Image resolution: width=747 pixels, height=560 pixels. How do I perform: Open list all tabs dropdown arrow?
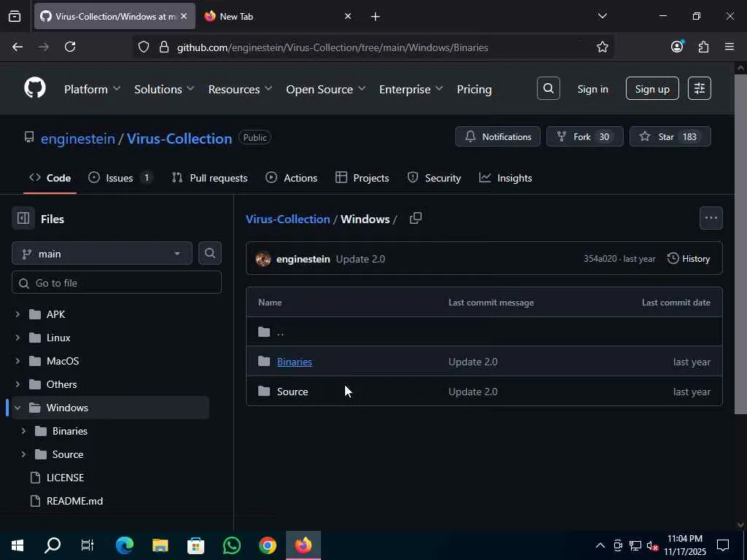point(602,16)
